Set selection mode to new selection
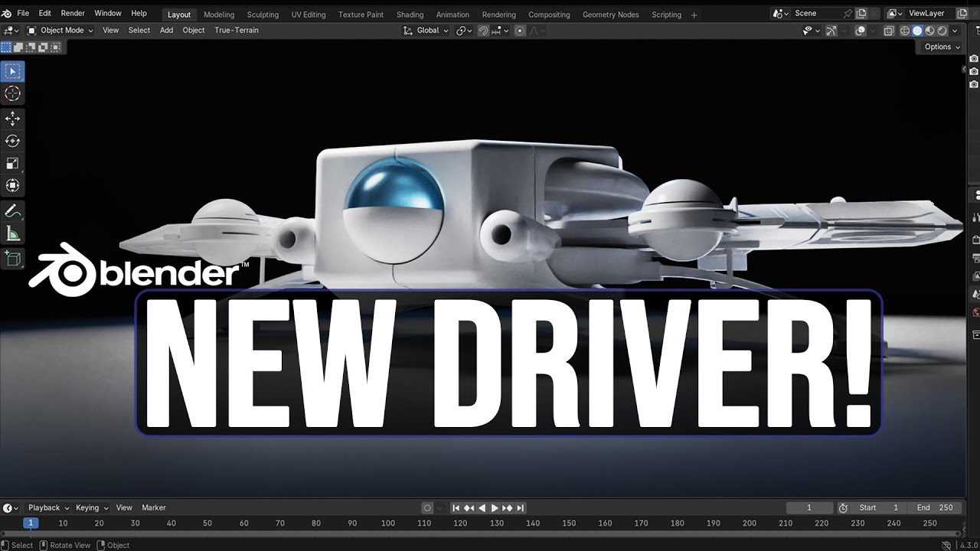Viewport: 980px width, 551px height. click(x=6, y=47)
